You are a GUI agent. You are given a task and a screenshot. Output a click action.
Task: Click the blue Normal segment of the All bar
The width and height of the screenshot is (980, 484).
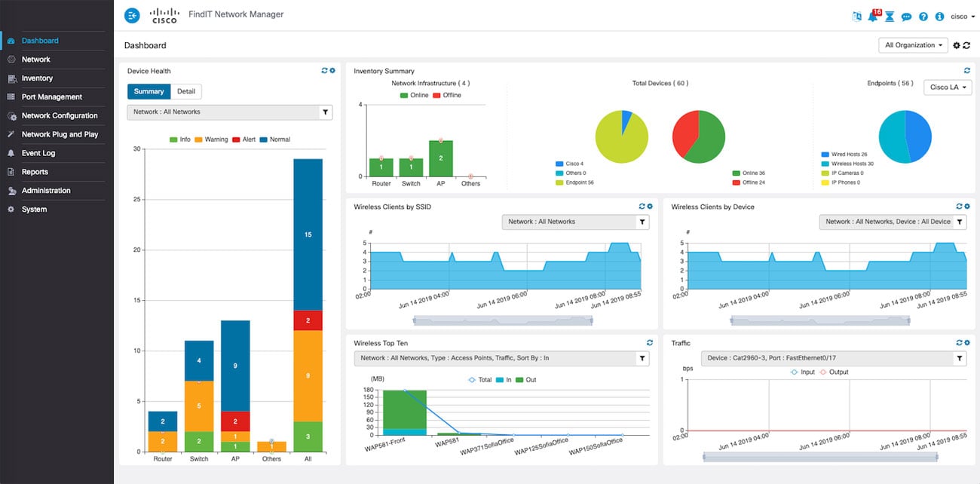(x=308, y=234)
